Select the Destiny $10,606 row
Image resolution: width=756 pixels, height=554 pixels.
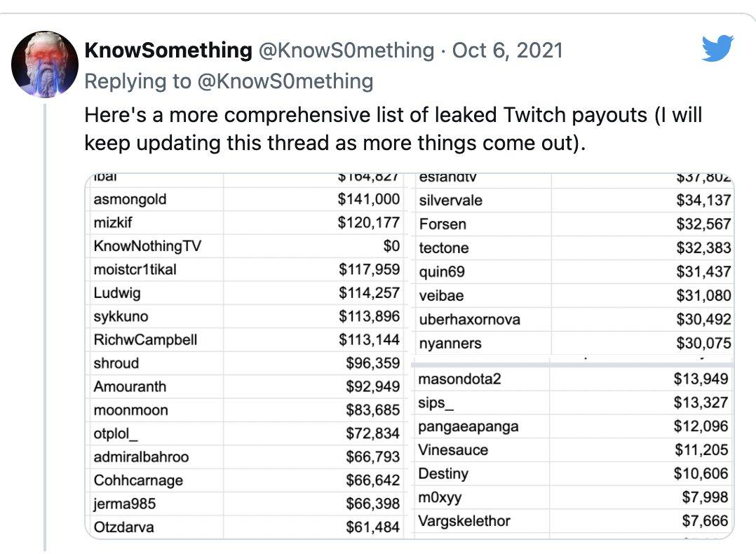(573, 473)
